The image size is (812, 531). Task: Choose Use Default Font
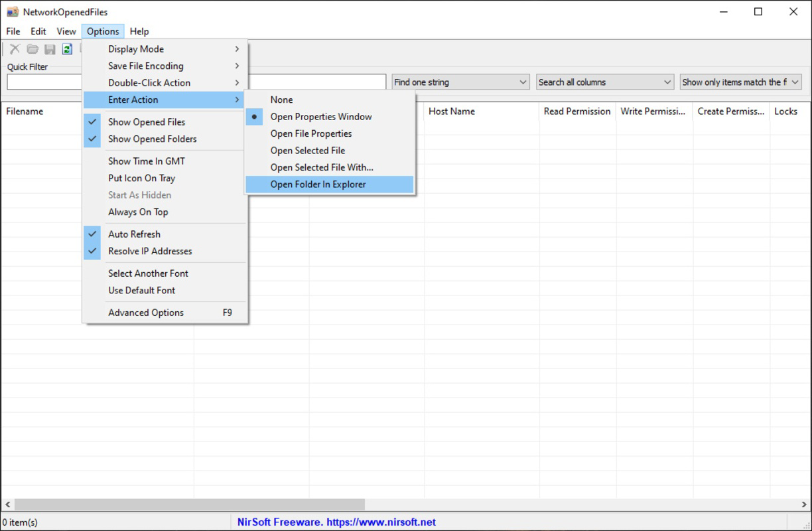click(165, 290)
